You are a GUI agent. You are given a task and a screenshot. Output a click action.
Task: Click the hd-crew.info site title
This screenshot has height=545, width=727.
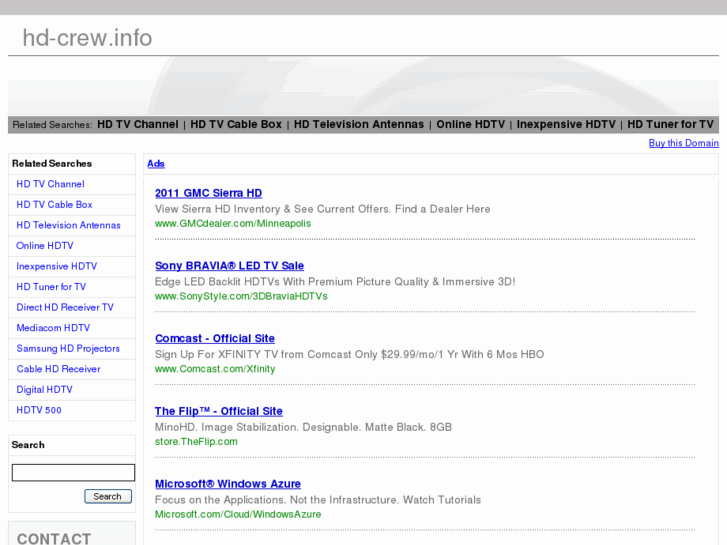pos(87,38)
